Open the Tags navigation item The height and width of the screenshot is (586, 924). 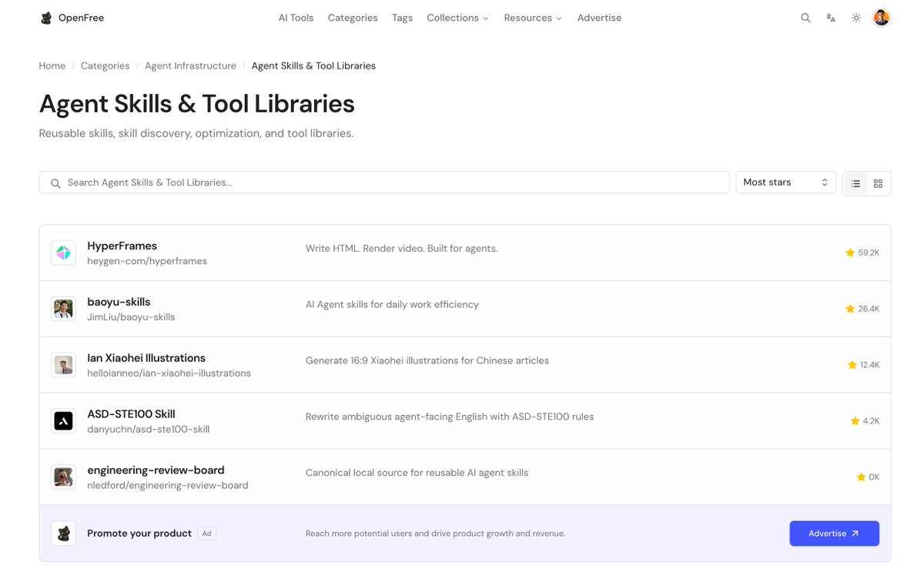(402, 18)
